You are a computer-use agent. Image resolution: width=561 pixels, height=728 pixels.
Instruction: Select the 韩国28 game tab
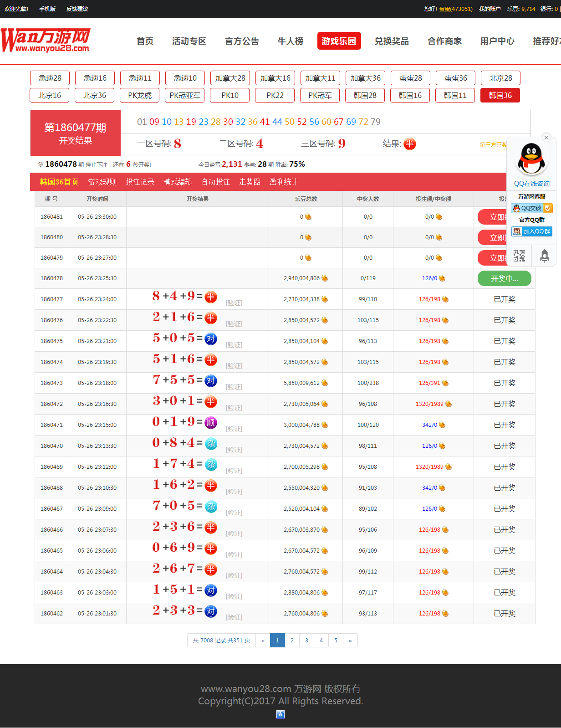pos(365,95)
